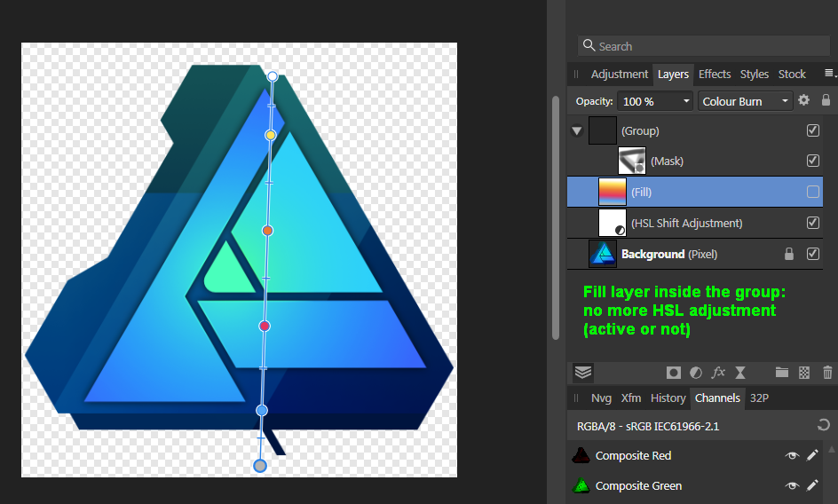Toggle Composite Red channel visibility eye
The width and height of the screenshot is (838, 504).
(792, 456)
